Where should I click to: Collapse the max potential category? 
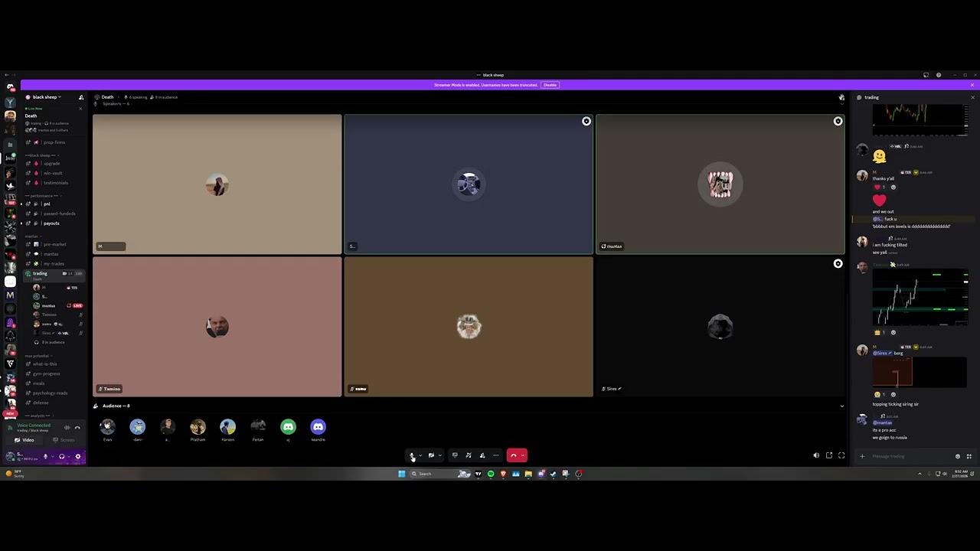coord(37,356)
